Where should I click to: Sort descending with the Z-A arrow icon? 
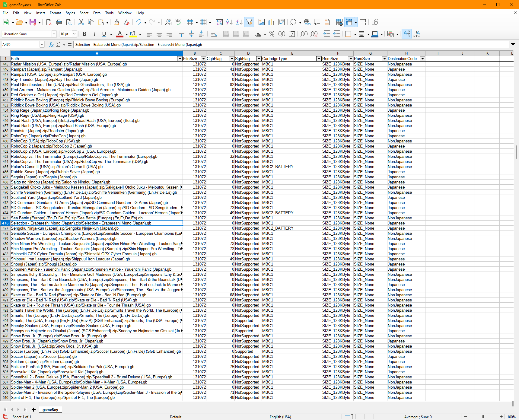[x=239, y=22]
